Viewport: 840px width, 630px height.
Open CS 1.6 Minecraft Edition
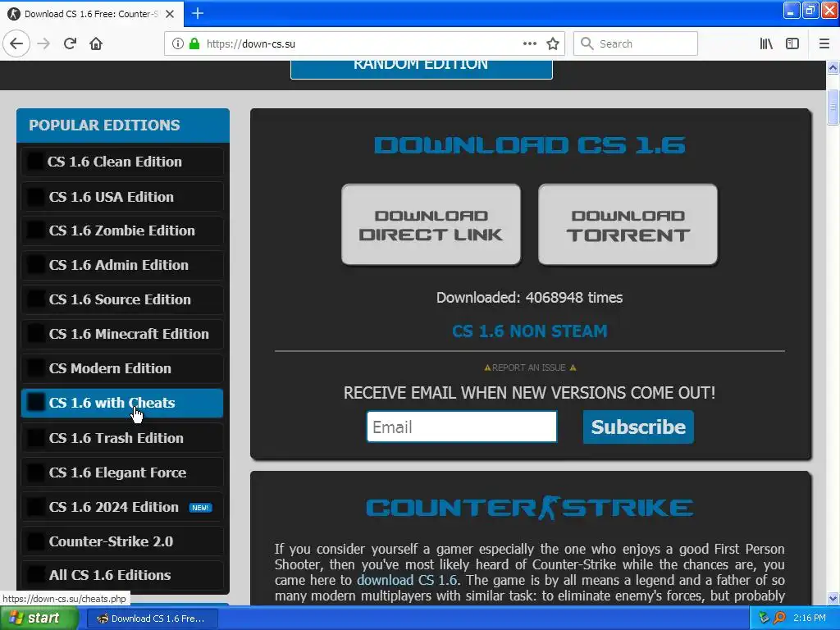(122, 334)
